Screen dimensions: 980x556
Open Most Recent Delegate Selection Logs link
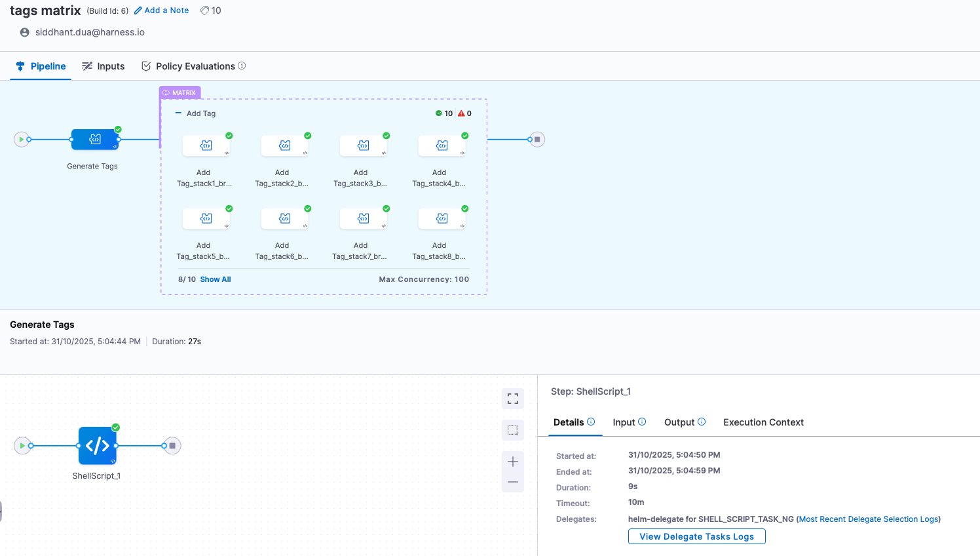[869, 519]
